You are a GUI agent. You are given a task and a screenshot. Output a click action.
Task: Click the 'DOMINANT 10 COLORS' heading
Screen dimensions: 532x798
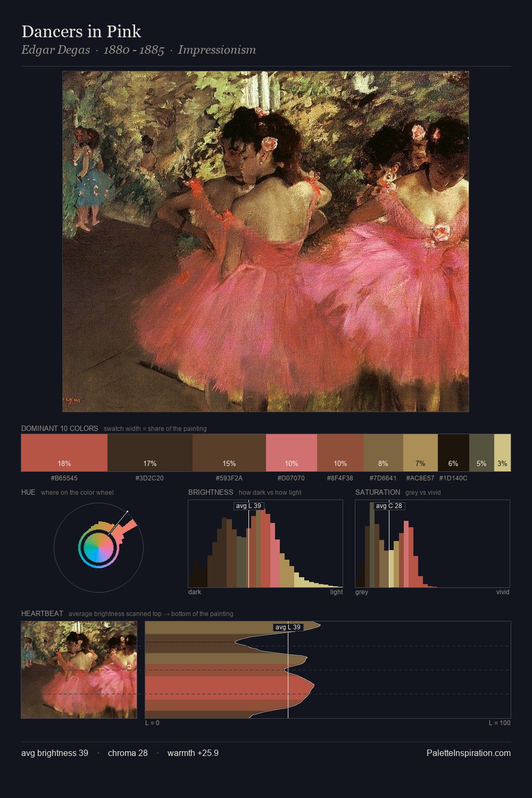[x=60, y=428]
